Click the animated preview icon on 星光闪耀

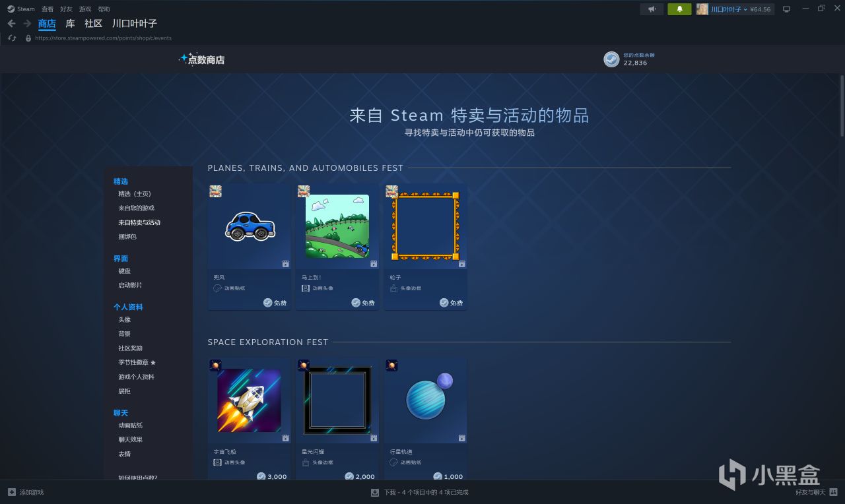(374, 438)
